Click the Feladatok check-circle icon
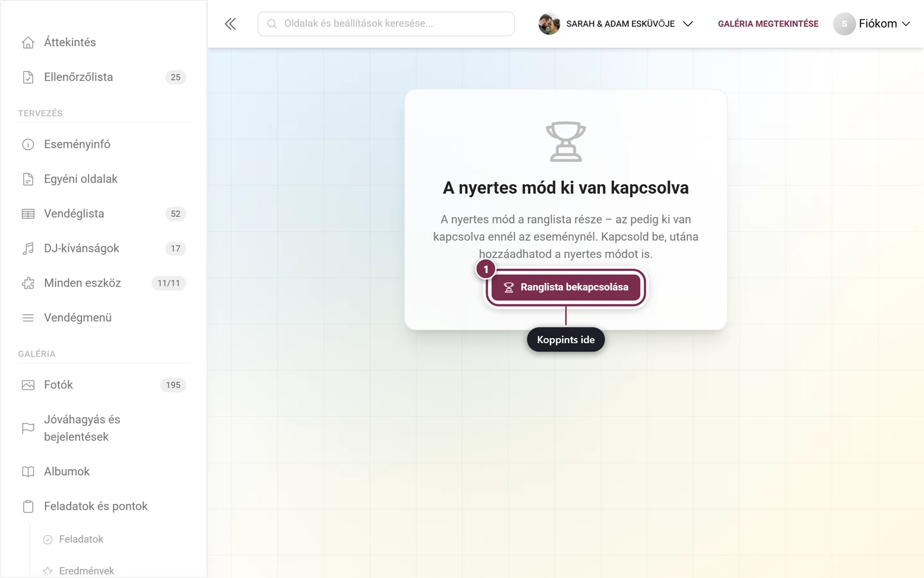 [47, 539]
